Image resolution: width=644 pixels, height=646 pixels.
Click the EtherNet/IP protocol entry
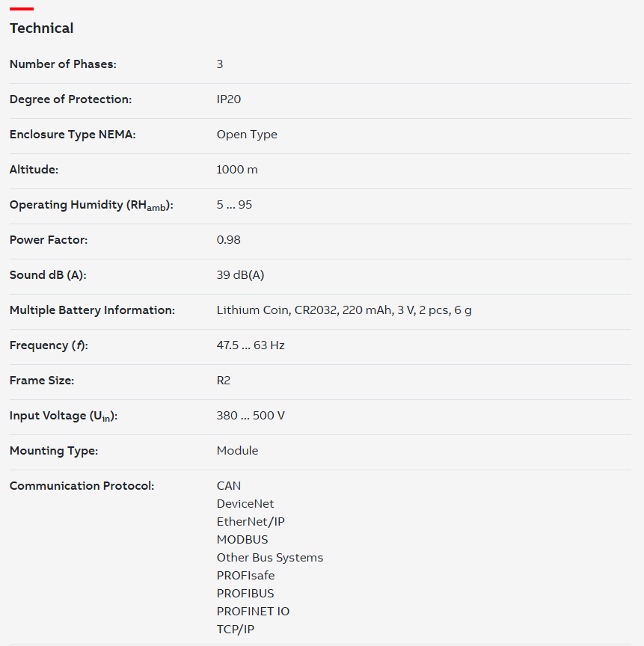click(251, 522)
